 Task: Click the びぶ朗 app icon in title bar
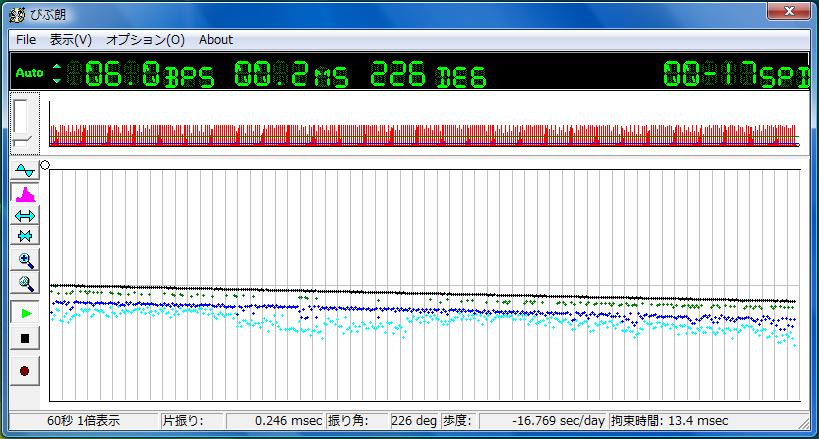[17, 14]
